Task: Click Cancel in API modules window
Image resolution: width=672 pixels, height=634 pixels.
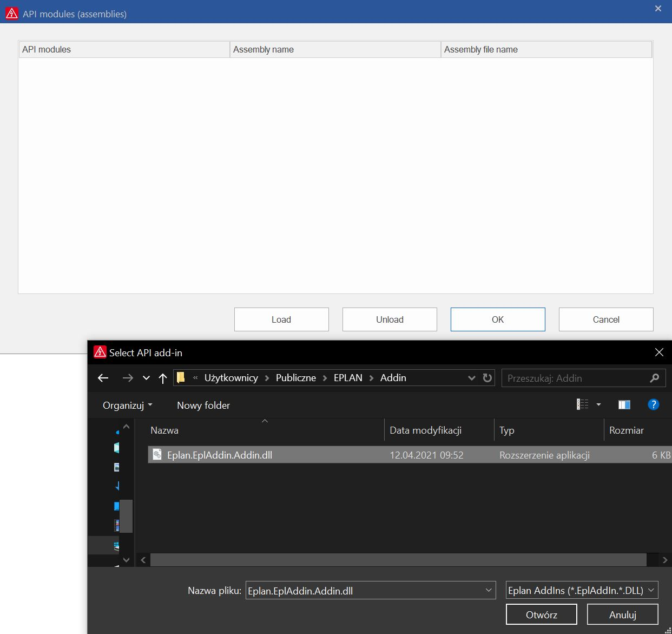Action: click(606, 319)
